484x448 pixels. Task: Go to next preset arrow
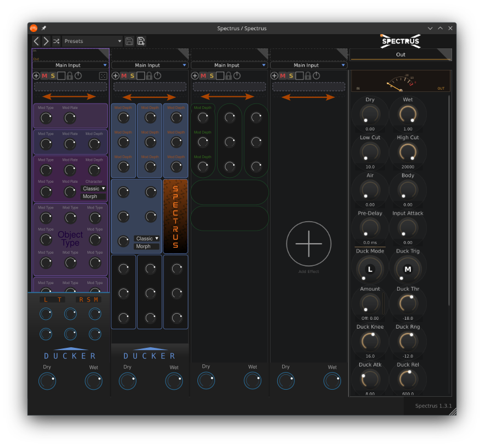click(46, 41)
